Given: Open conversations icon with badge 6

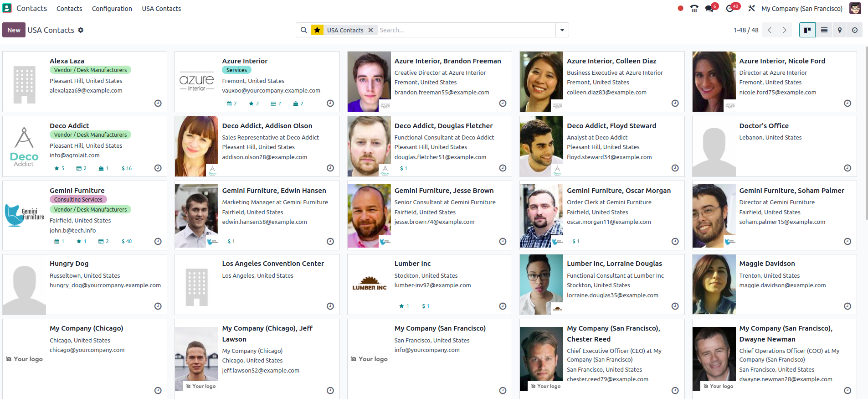Looking at the screenshot, I should pos(710,8).
